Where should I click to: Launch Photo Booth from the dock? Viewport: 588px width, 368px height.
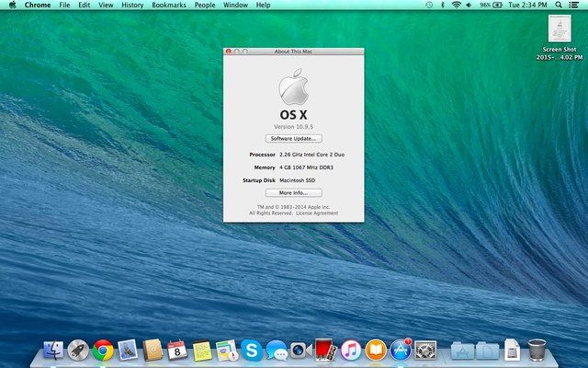pyautogui.click(x=325, y=350)
